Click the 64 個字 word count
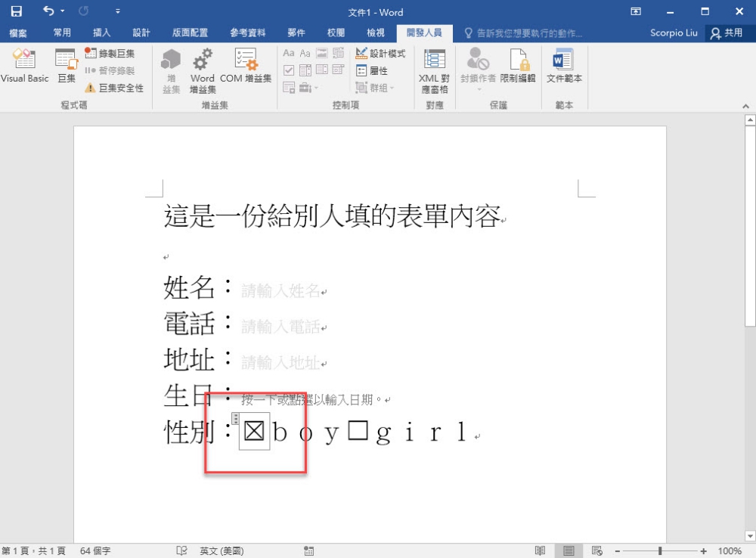This screenshot has width=756, height=558. (x=95, y=550)
